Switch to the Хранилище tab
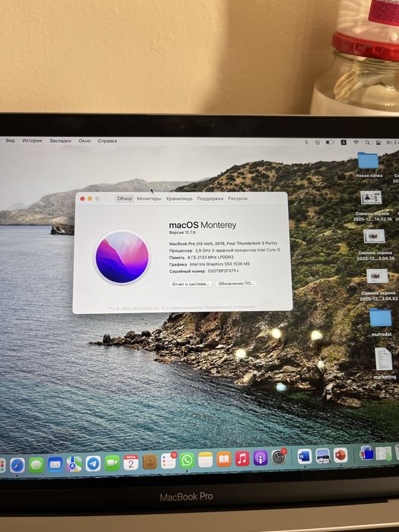Screen dimensions: 399x532 pos(179,198)
